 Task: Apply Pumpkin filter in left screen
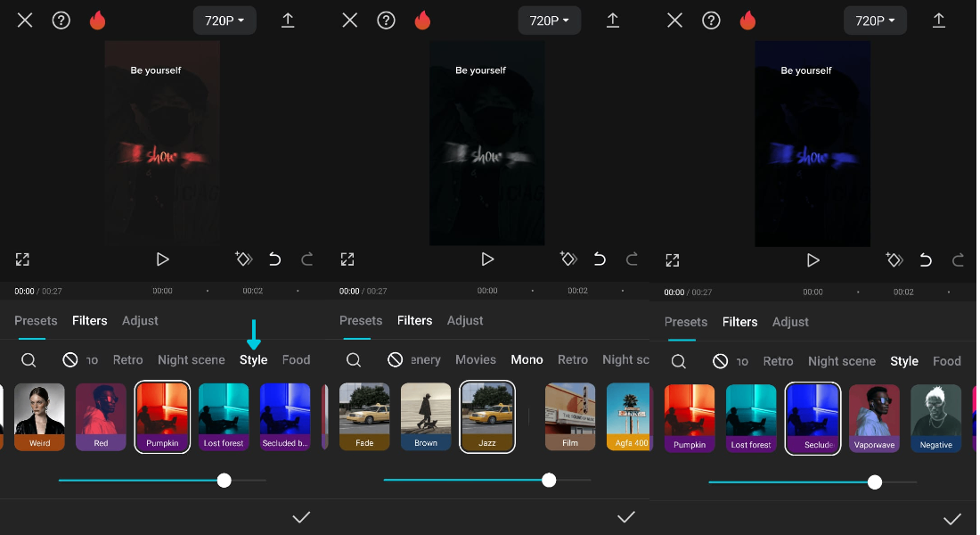(162, 416)
